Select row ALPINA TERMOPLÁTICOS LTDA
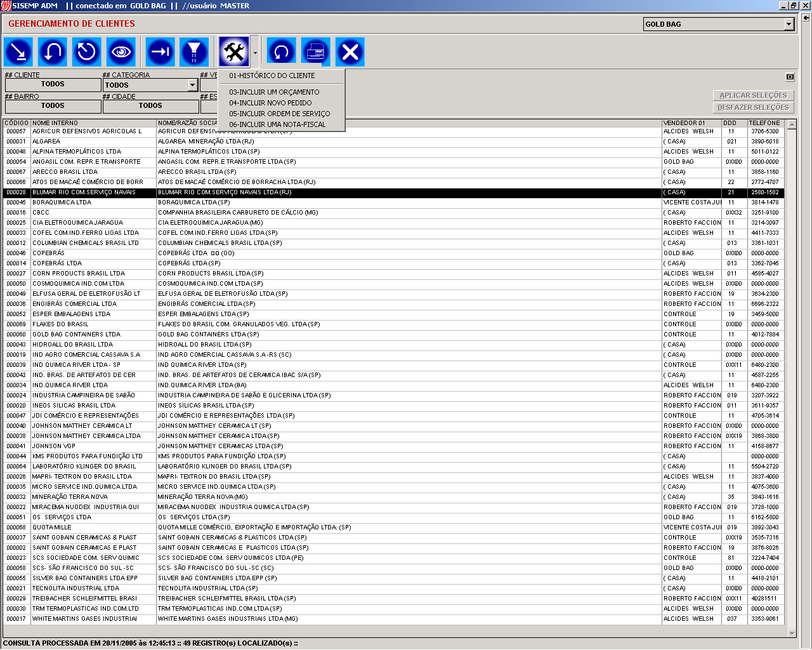 (93, 152)
